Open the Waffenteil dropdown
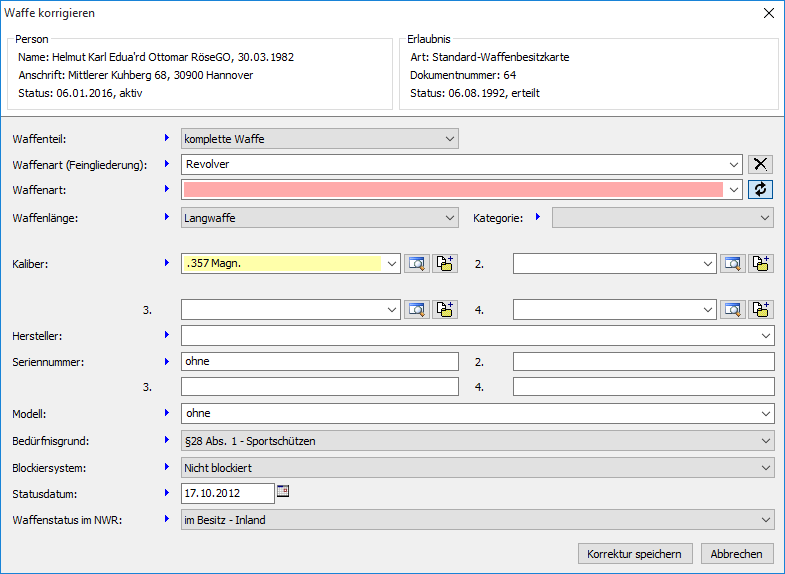 tap(320, 139)
